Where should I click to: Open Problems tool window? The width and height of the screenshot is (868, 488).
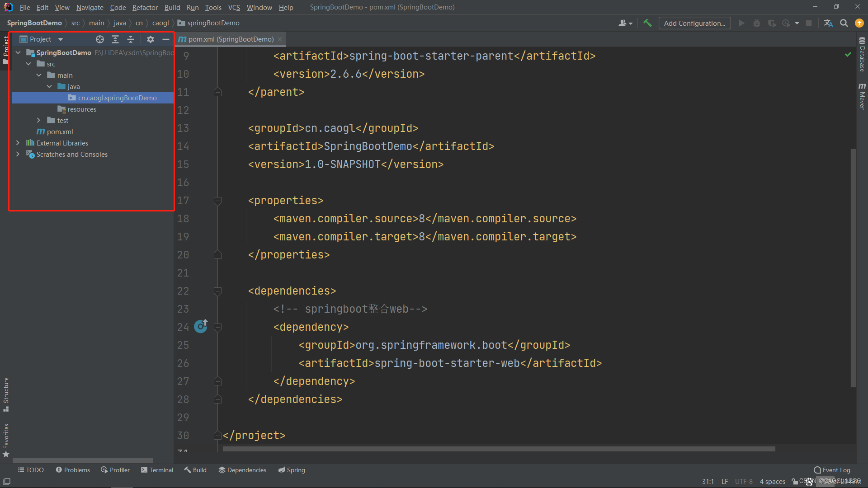(x=73, y=470)
